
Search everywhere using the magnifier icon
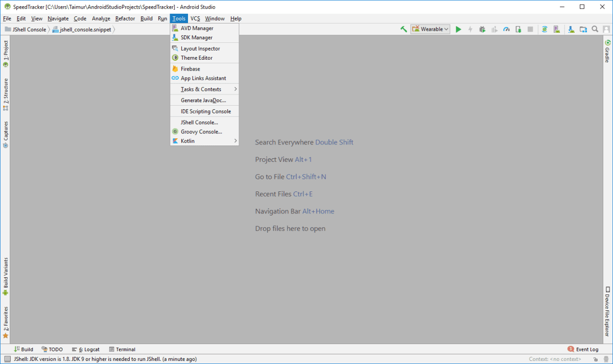(595, 29)
